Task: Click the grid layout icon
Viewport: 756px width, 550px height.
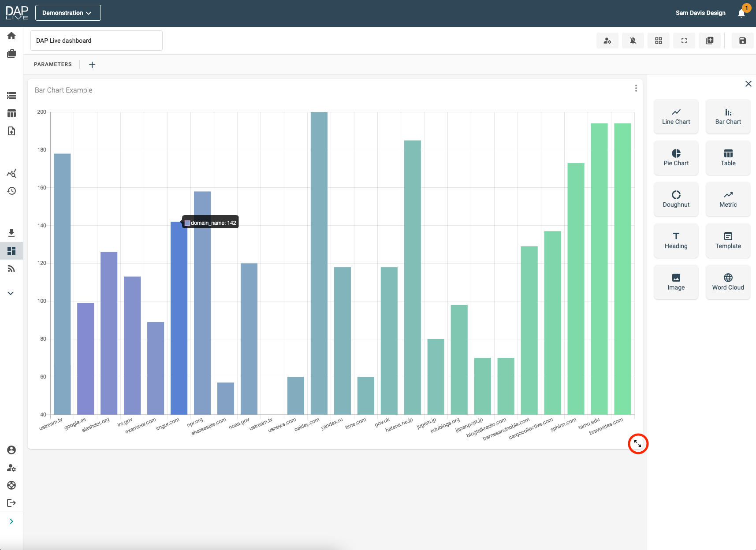Action: tap(658, 41)
